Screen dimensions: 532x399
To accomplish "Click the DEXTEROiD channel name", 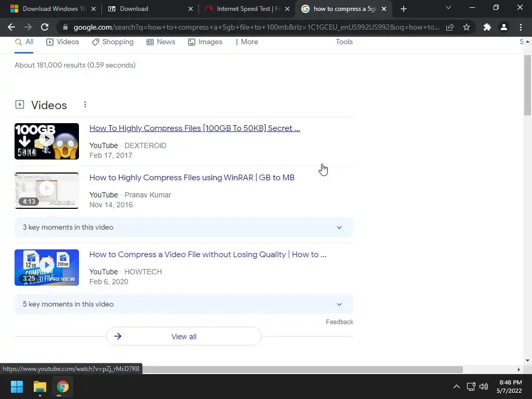I will pos(145,146).
